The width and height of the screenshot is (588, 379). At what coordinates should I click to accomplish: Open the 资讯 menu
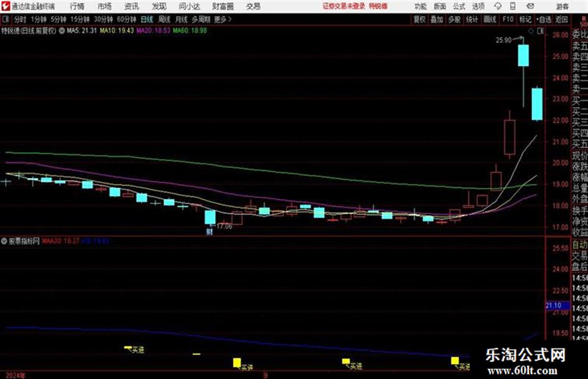tap(132, 6)
